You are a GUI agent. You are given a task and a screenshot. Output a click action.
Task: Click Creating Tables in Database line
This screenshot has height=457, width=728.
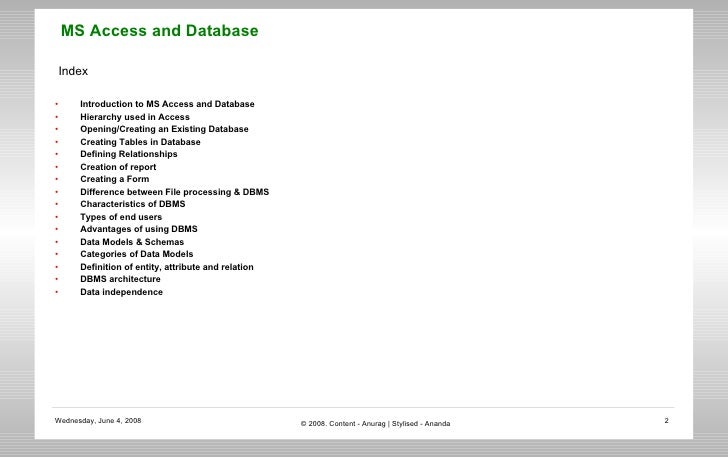click(140, 142)
